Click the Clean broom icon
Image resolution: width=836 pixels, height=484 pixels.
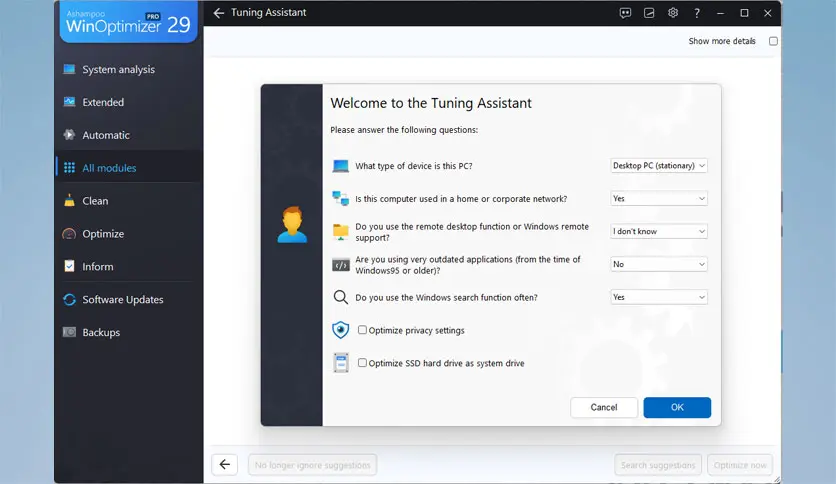(x=69, y=200)
